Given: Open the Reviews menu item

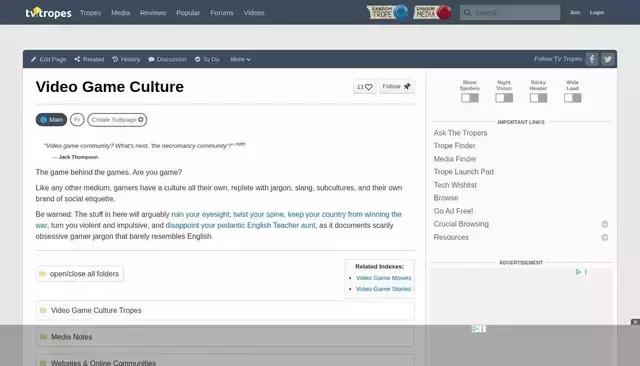Looking at the screenshot, I should (x=153, y=13).
